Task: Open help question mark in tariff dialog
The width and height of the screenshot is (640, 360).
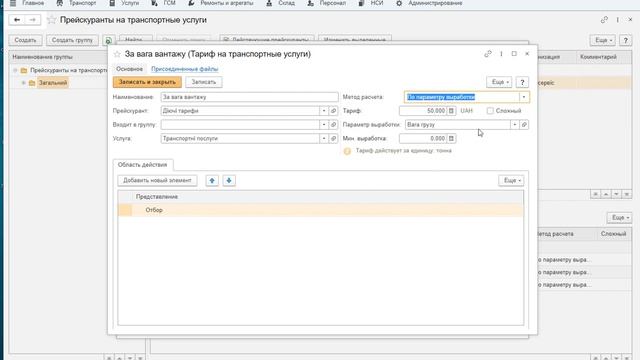Action: [x=522, y=82]
